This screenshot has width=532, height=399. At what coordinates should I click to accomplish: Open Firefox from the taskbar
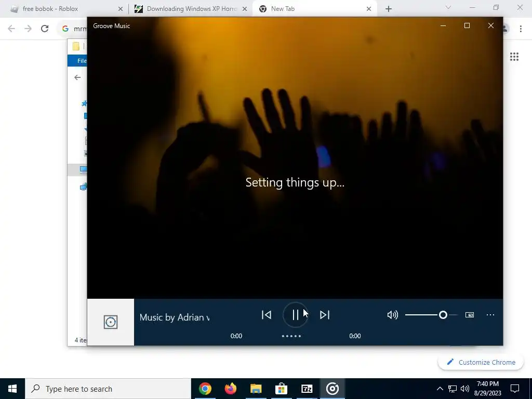coord(230,389)
